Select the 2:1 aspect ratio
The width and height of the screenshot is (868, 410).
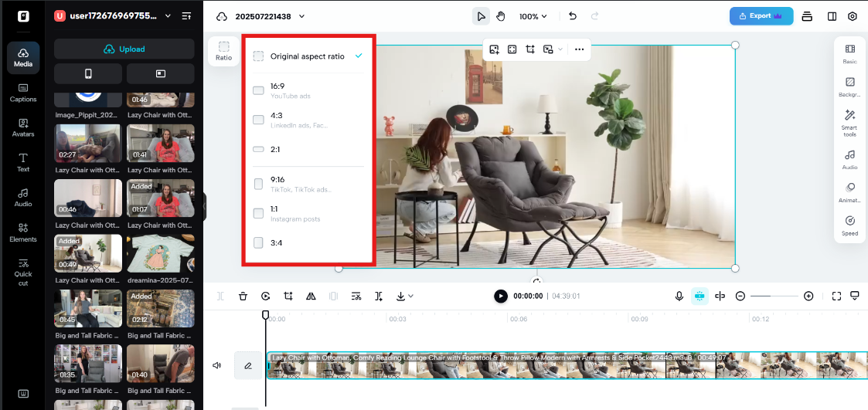[x=308, y=149]
